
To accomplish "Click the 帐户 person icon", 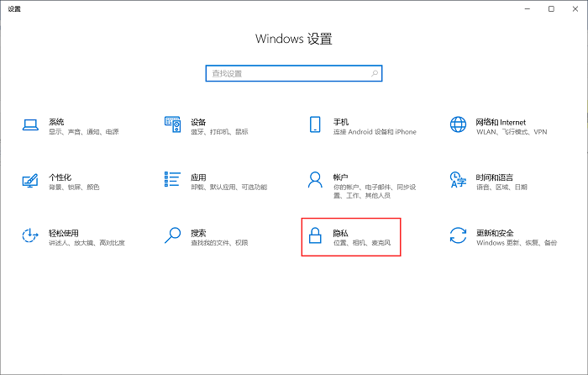I will click(316, 180).
